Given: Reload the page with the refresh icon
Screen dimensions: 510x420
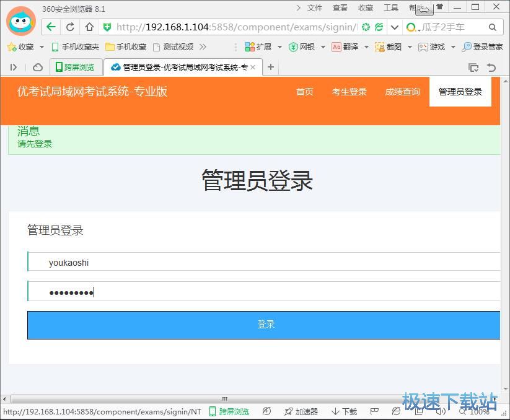Looking at the screenshot, I should 70,27.
